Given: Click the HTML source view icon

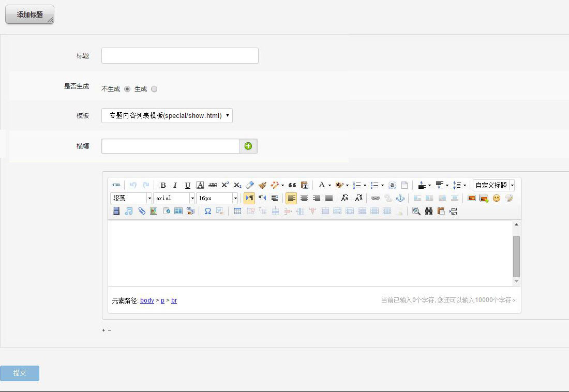Looking at the screenshot, I should (116, 185).
